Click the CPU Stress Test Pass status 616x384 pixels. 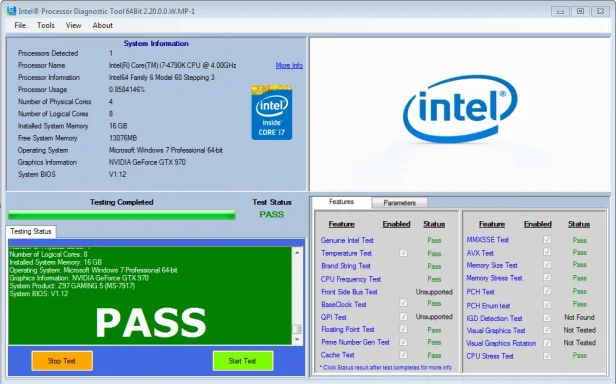tap(579, 355)
